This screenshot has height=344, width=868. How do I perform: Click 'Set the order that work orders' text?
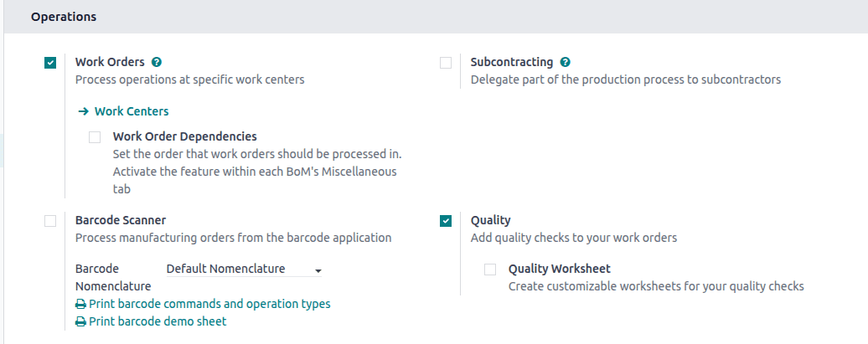(257, 171)
